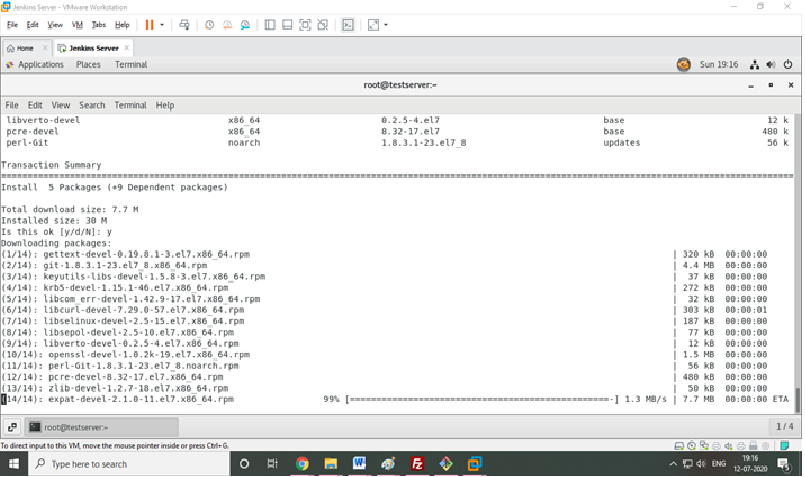Enter VMware full screen mode icon

point(305,25)
